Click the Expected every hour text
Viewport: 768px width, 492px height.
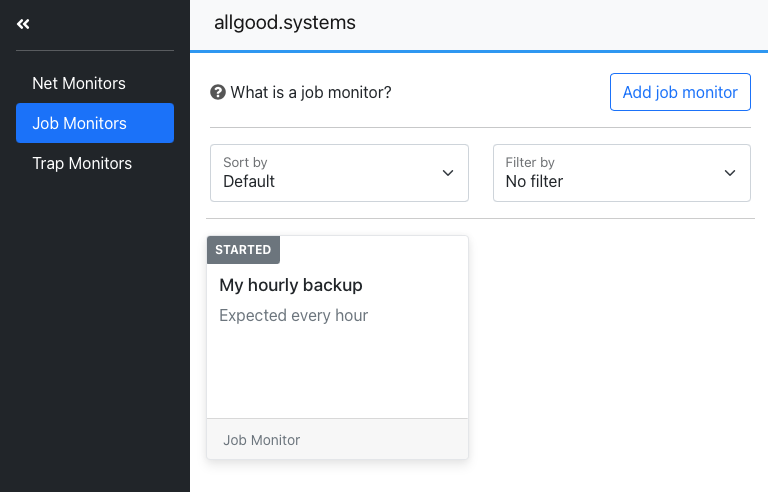pos(293,316)
